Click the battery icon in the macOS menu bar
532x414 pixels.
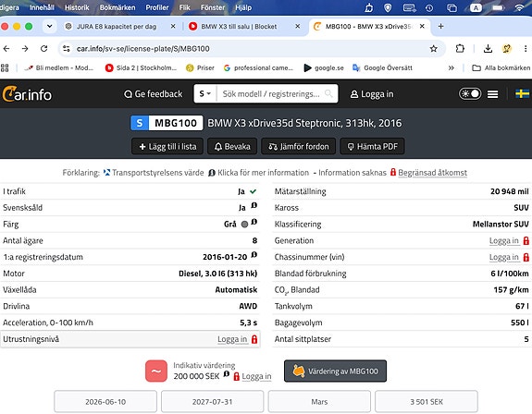click(498, 7)
